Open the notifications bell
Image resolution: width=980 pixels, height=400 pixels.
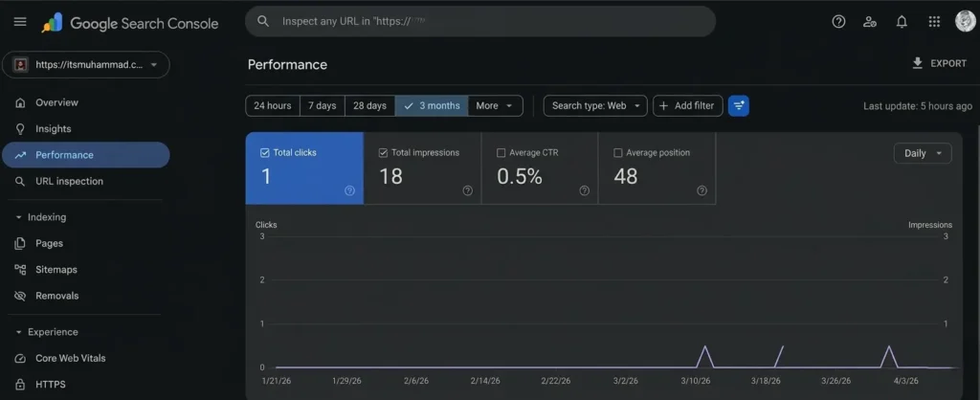tap(902, 22)
